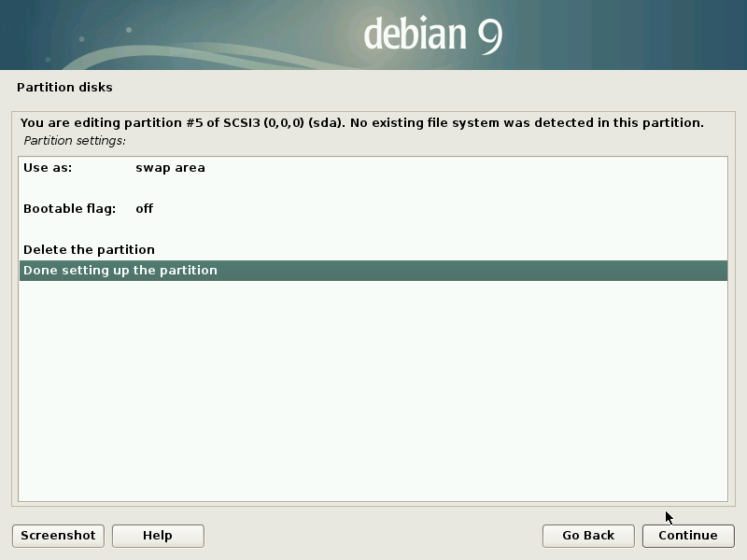Screen dimensions: 747x560
Task: Select "Done setting up the partition"
Action: pyautogui.click(x=120, y=271)
